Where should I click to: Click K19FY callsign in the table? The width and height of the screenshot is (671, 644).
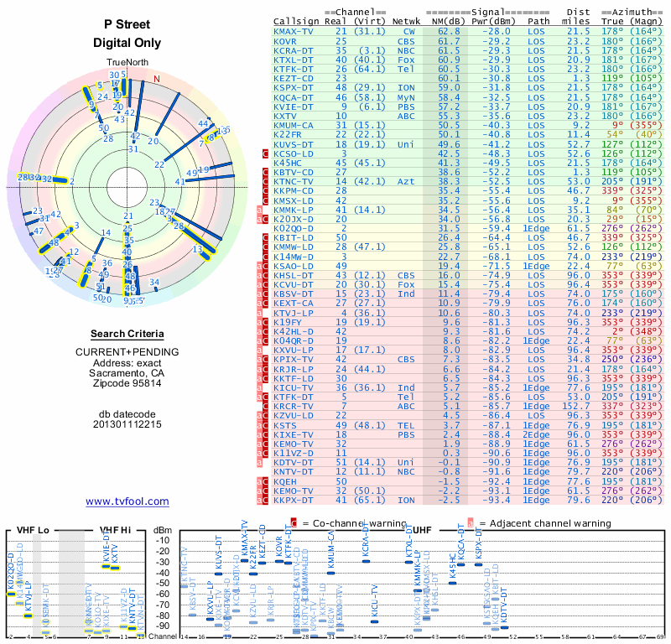click(x=288, y=322)
